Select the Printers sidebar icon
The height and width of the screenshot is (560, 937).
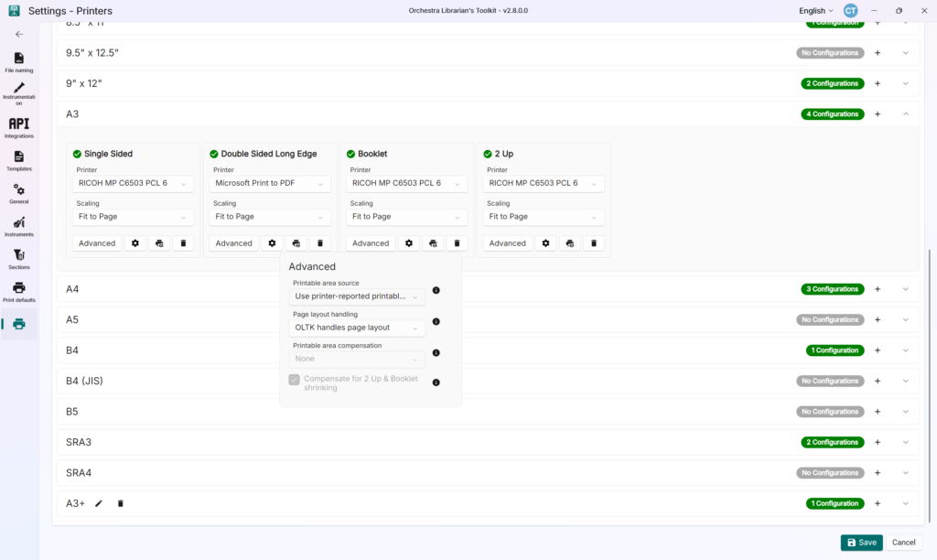coord(19,324)
